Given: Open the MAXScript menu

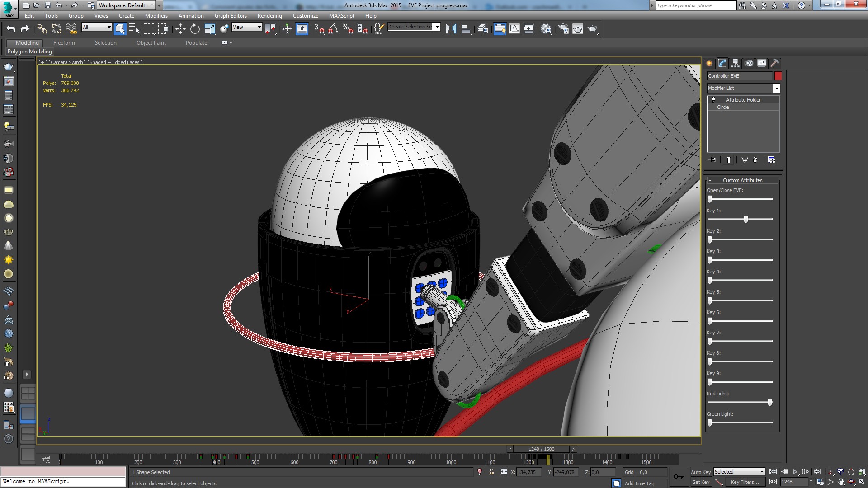Looking at the screenshot, I should click(x=342, y=16).
